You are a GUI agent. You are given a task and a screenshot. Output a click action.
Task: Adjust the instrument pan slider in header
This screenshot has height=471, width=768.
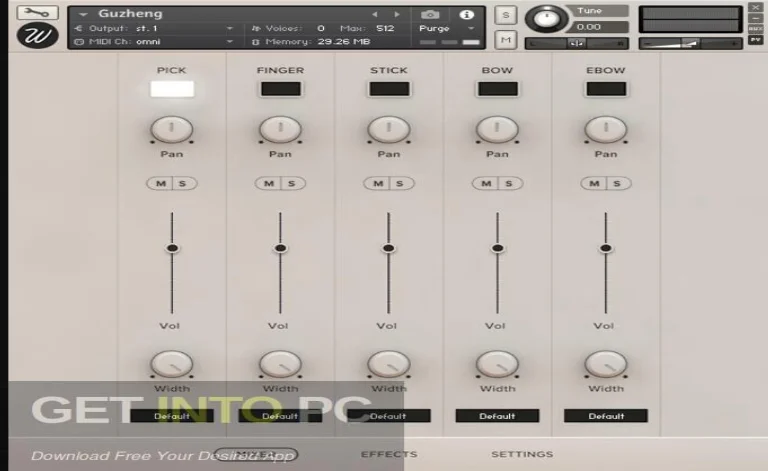(576, 44)
